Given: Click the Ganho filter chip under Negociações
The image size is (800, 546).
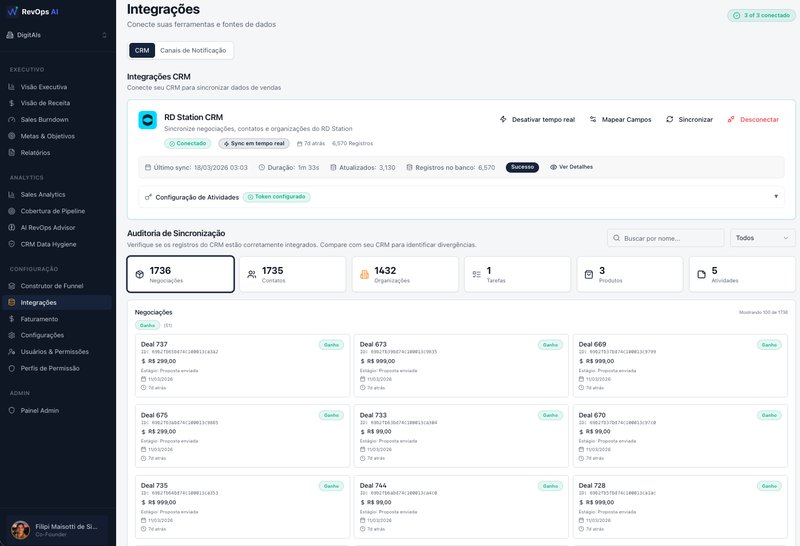Looking at the screenshot, I should point(147,325).
